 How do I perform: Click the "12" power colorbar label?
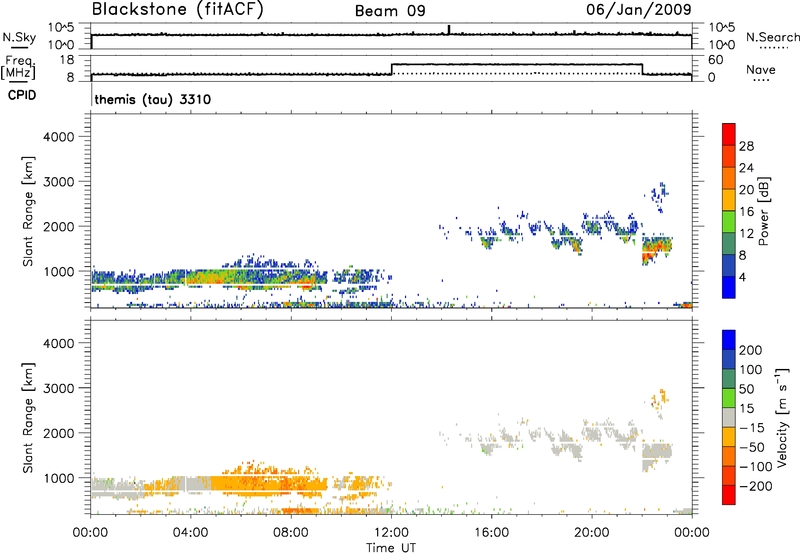click(746, 234)
